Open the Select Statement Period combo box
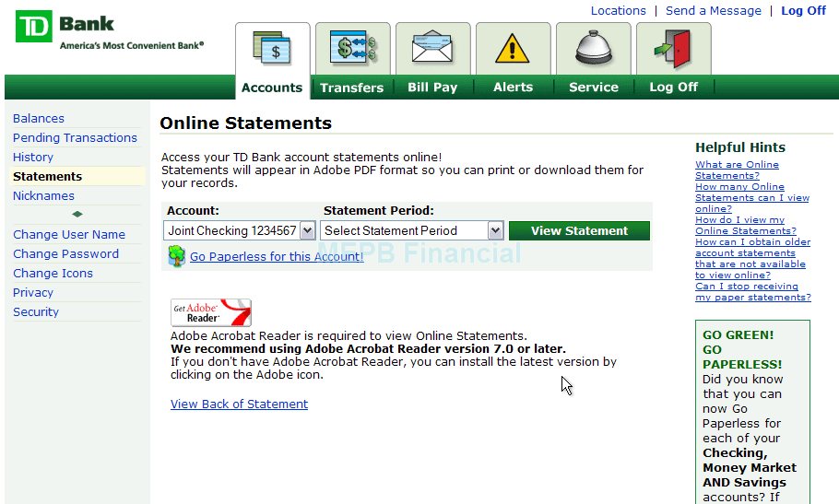This screenshot has width=839, height=504. point(411,231)
